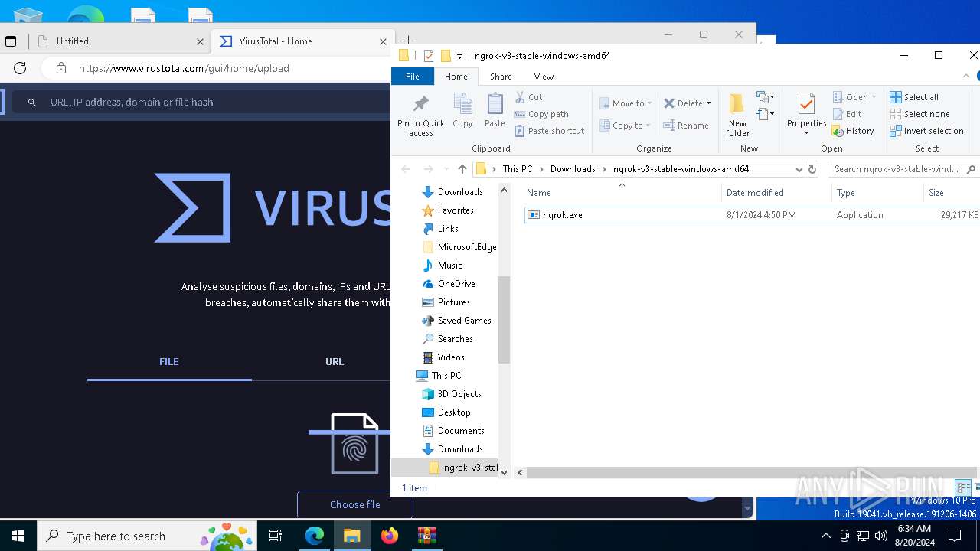This screenshot has height=551, width=980.
Task: Sort by the Type column header
Action: [x=877, y=193]
